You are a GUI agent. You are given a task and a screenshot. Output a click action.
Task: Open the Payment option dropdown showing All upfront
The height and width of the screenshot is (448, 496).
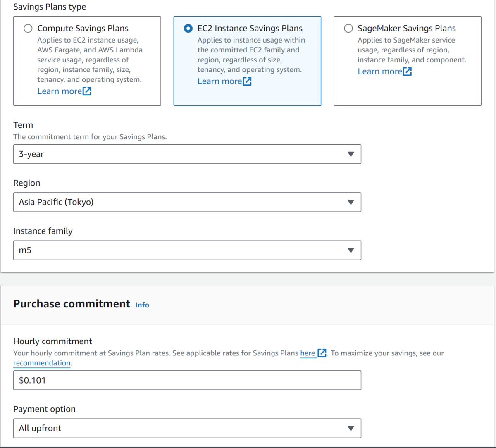pos(182,429)
